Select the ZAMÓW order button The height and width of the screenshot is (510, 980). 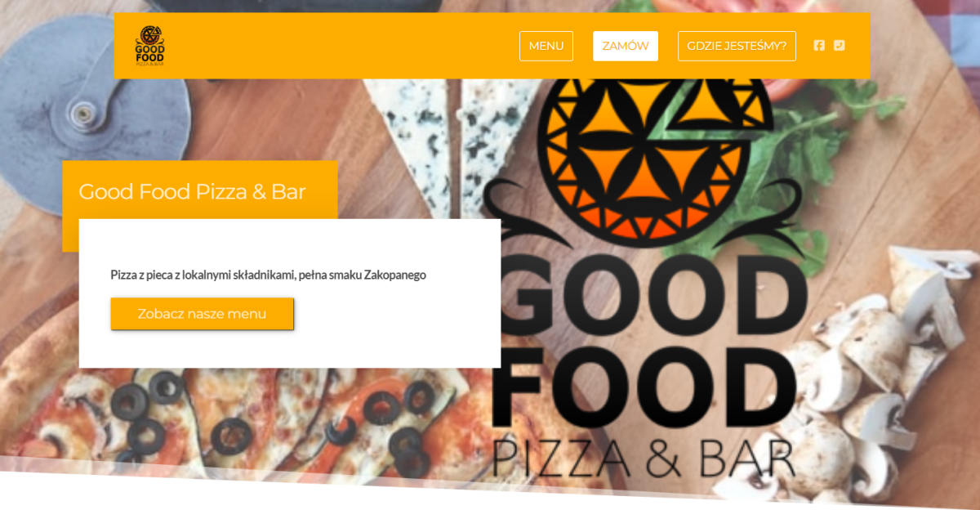[626, 46]
